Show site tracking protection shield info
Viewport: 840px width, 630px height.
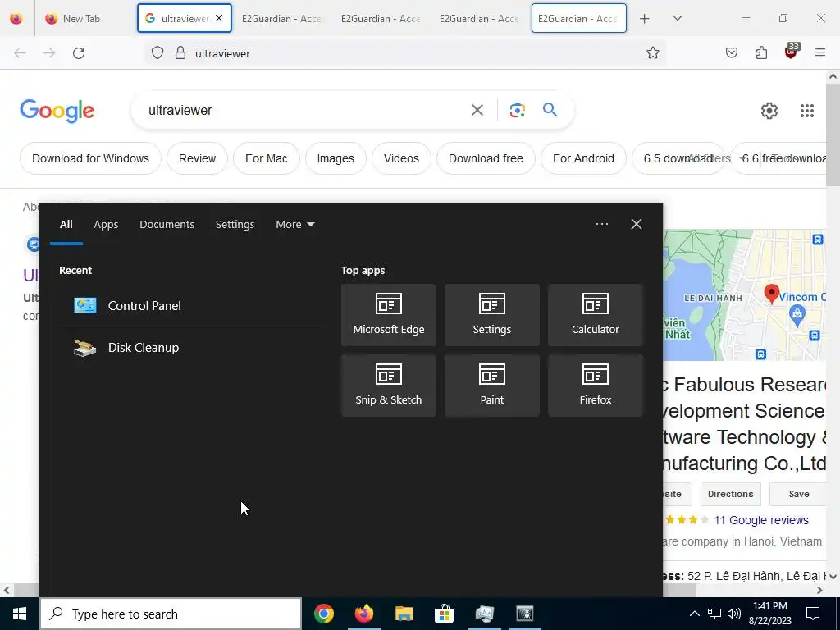157,53
